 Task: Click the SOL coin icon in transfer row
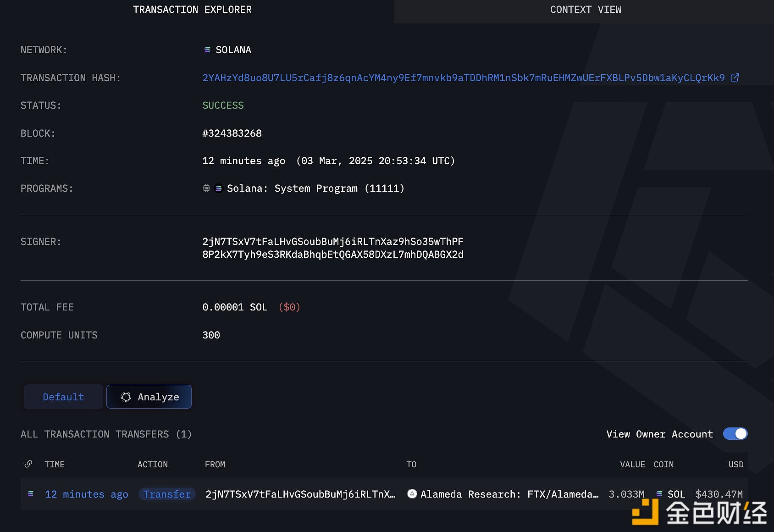coord(659,494)
